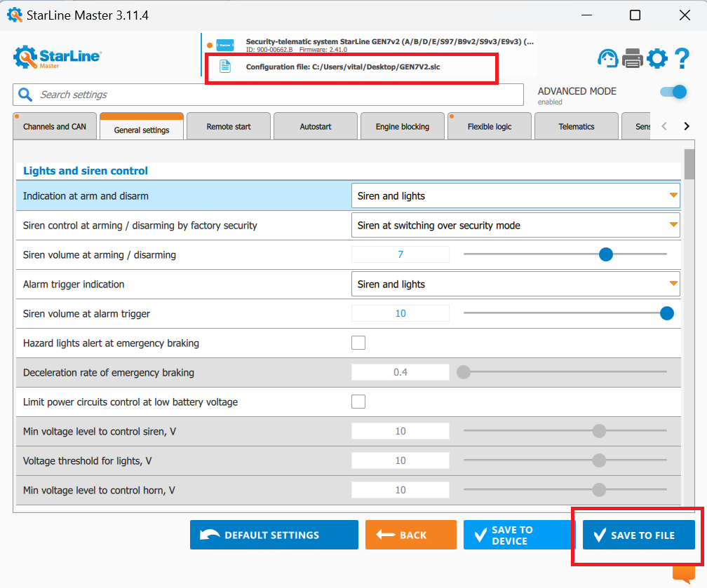
Task: Click Siren volume at alarm trigger slider handle
Action: coord(667,313)
